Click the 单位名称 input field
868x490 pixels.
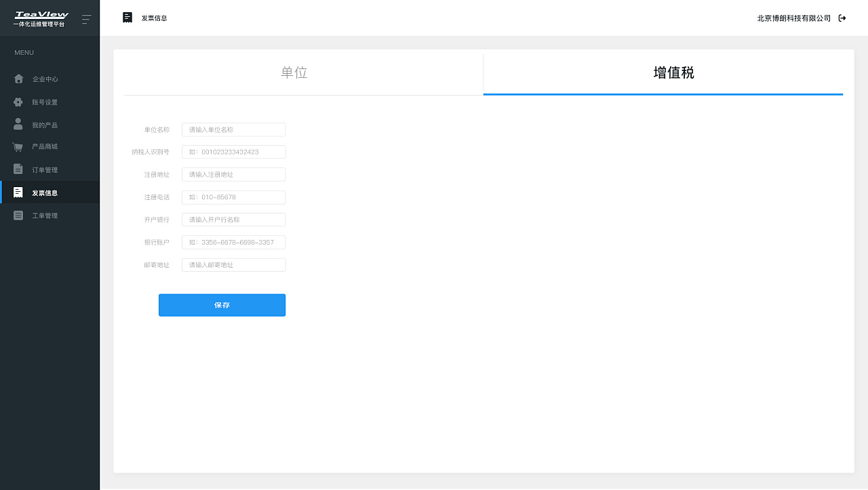(233, 129)
